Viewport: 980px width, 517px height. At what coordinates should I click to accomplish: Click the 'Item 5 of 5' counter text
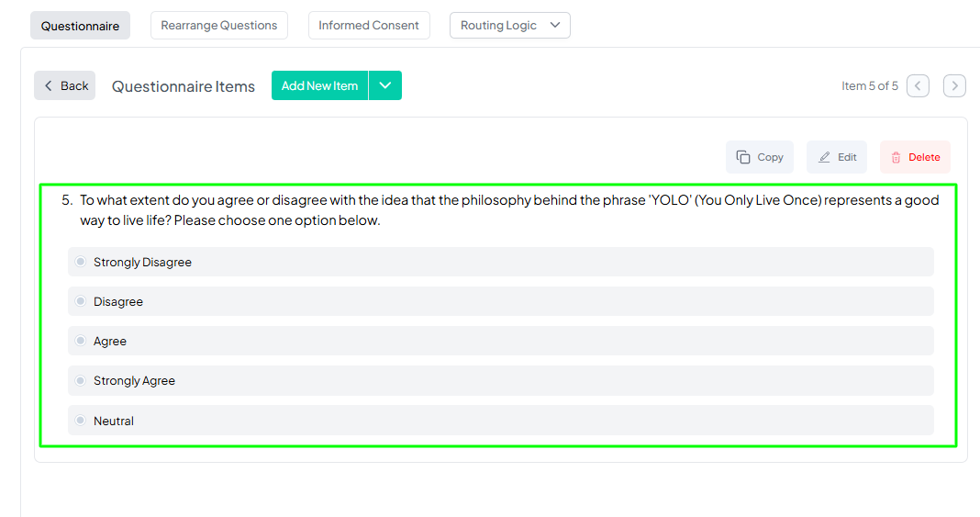(869, 85)
